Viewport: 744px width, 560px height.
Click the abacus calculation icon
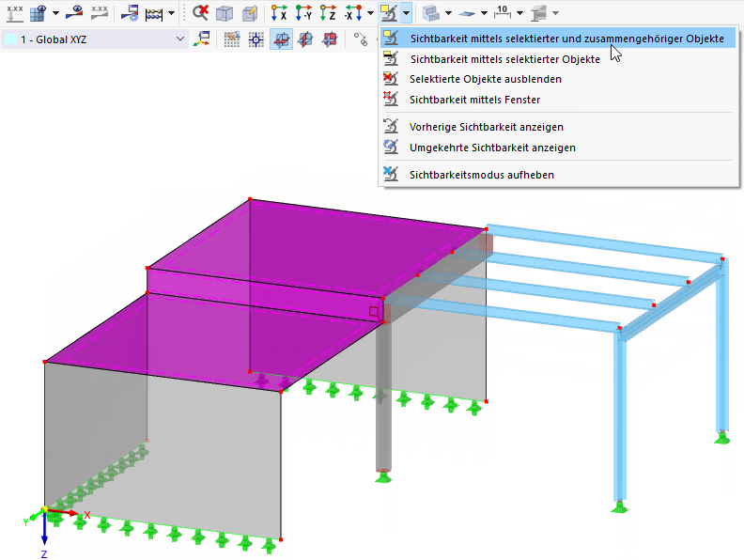click(x=154, y=13)
